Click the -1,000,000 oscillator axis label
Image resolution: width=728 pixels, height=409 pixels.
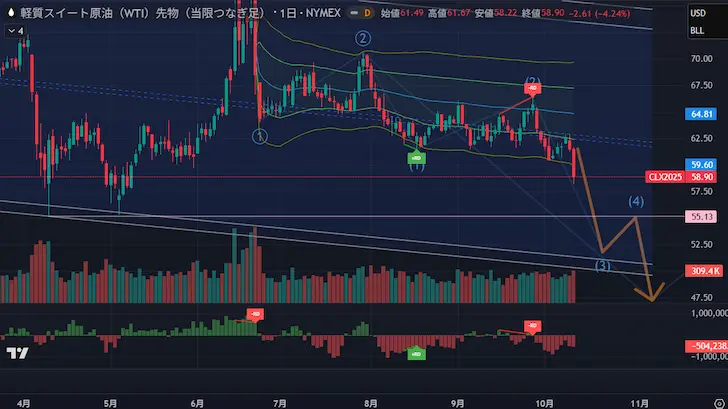[708, 357]
